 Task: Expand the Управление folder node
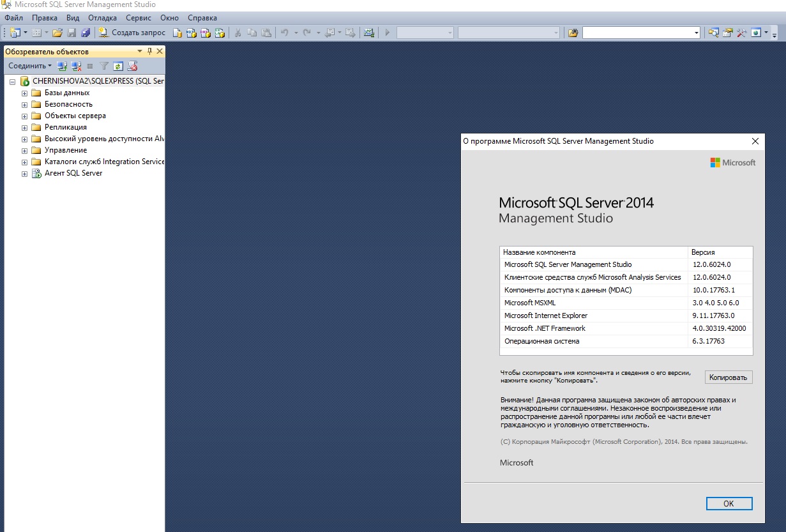click(25, 151)
